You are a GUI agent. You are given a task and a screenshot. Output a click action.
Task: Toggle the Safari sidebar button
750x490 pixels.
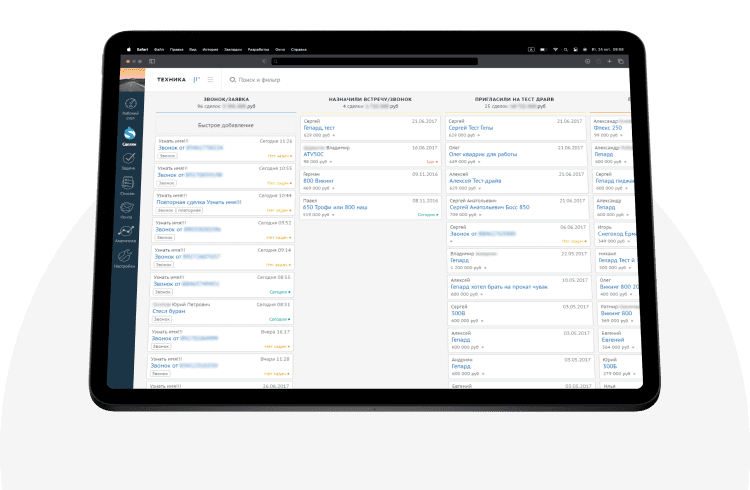152,61
